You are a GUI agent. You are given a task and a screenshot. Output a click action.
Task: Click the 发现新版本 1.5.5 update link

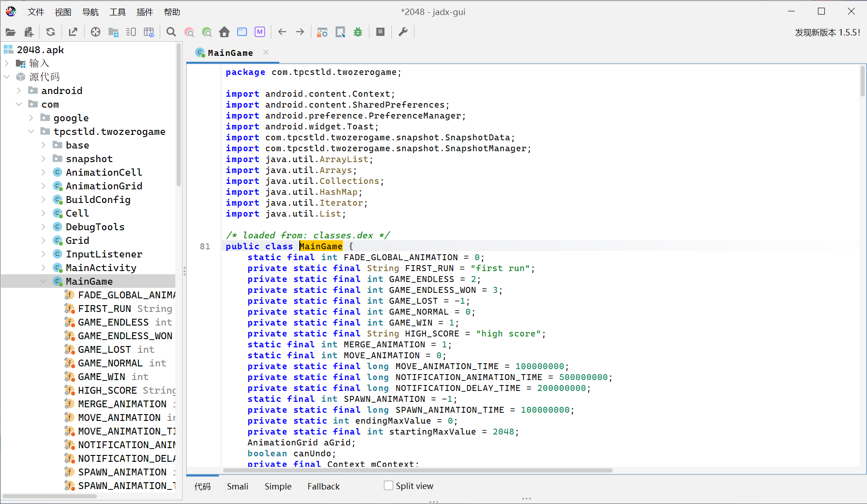[x=827, y=33]
